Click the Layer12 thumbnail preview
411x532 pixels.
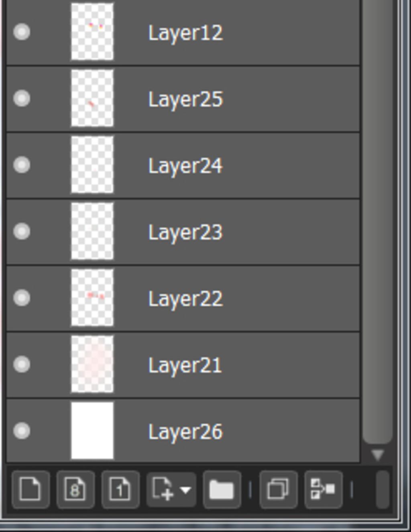(92, 32)
